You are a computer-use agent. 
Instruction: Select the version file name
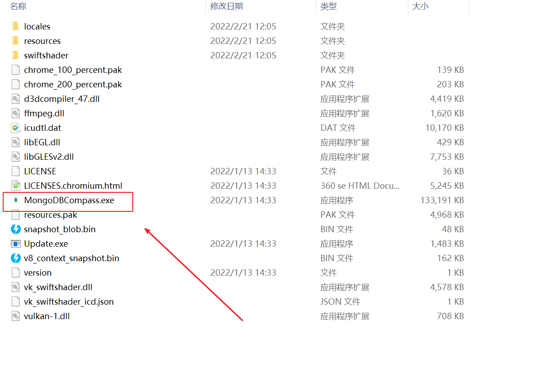(x=38, y=272)
